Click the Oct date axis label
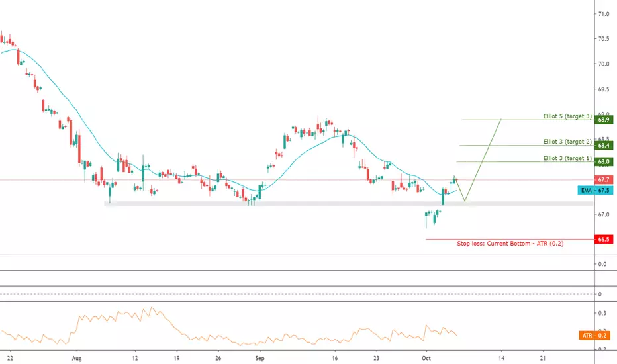The height and width of the screenshot is (364, 617). coord(426,358)
